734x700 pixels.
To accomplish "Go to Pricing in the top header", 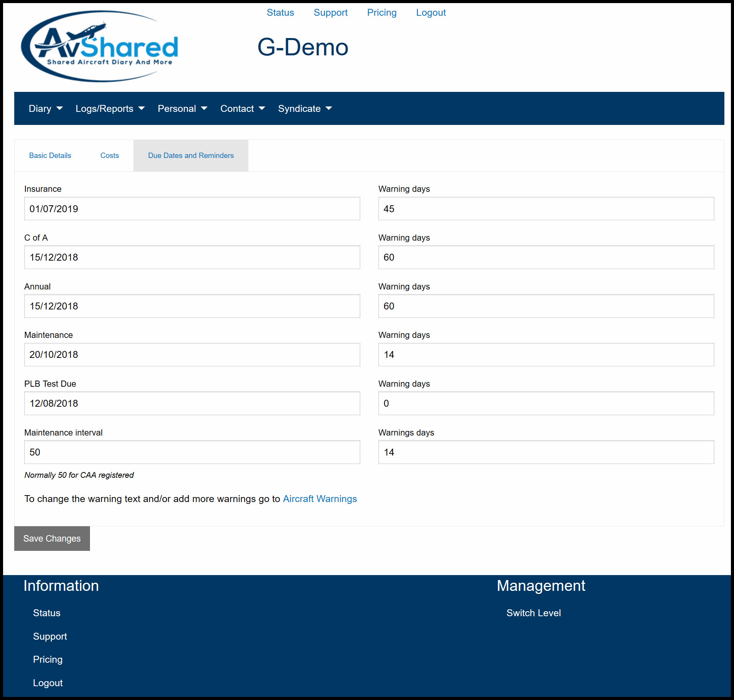I will (x=381, y=13).
